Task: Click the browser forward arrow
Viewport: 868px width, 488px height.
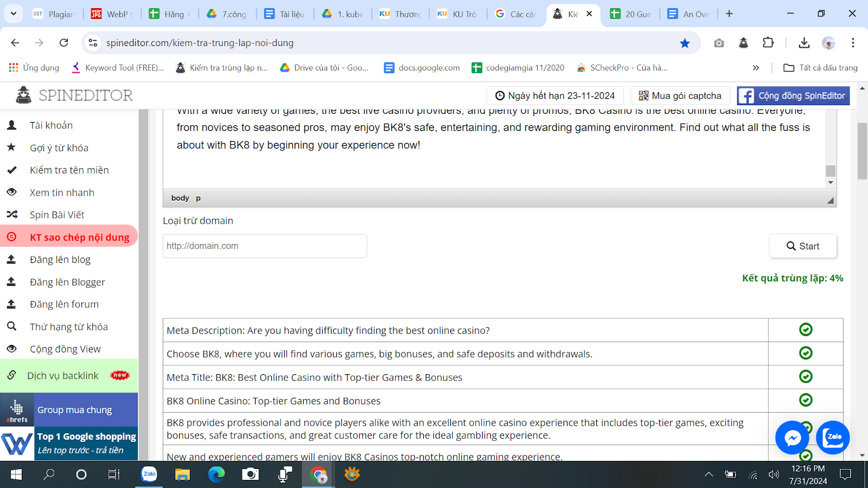Action: pos(39,43)
